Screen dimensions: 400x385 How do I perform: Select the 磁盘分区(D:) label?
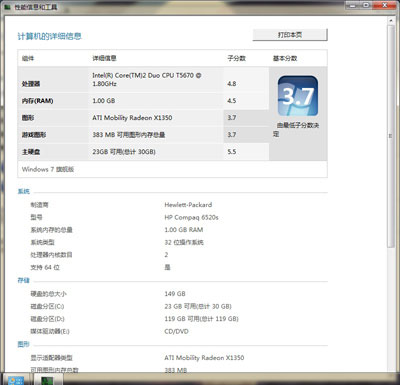[x=47, y=319]
